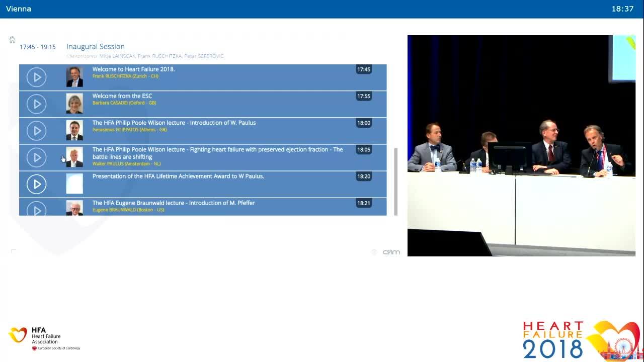
Task: Click Eugene Braunwald's speaker photo
Action: tap(74, 208)
